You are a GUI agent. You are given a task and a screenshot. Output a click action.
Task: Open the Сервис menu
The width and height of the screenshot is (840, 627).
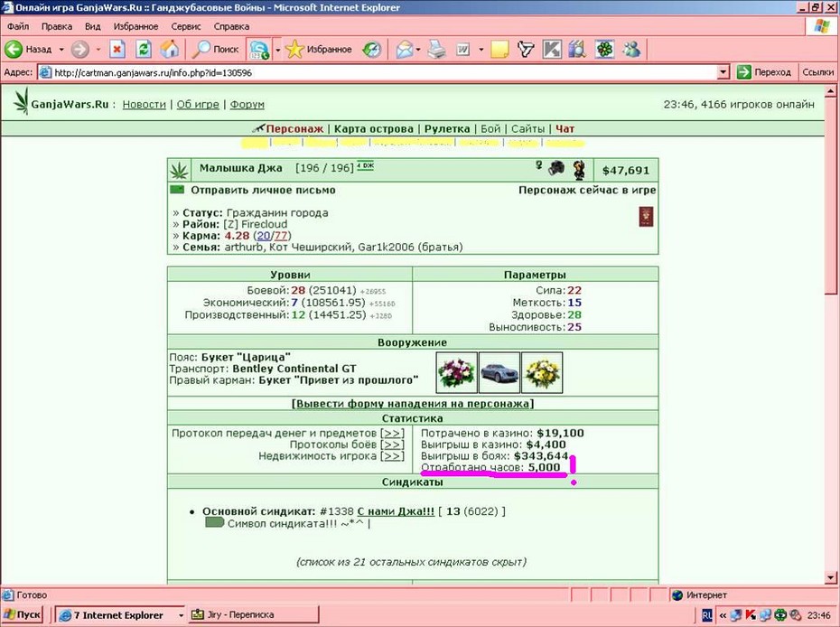pyautogui.click(x=186, y=26)
